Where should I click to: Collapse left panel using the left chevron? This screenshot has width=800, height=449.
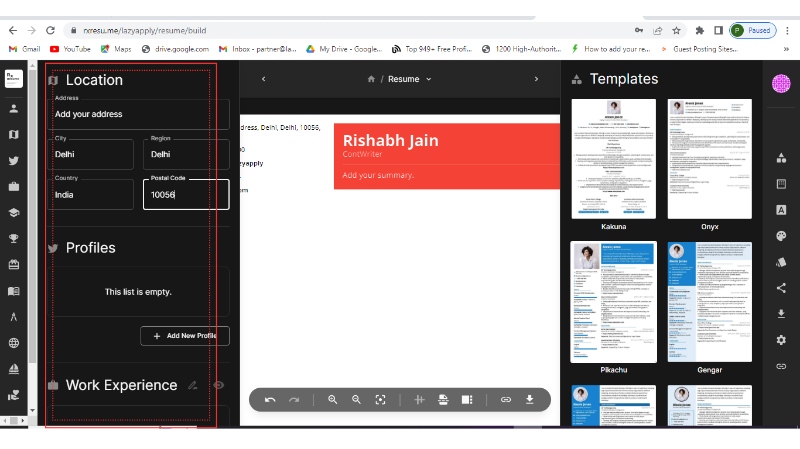(263, 79)
